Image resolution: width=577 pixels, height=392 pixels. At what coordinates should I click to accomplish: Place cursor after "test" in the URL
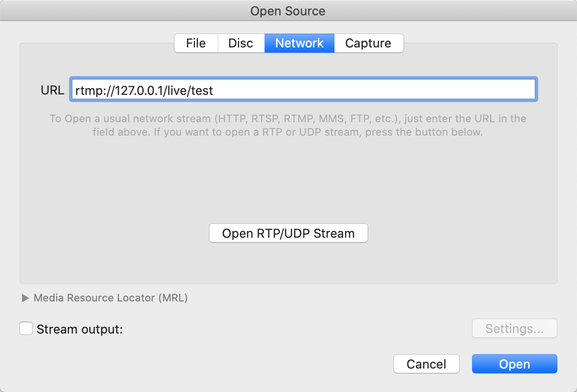(214, 90)
